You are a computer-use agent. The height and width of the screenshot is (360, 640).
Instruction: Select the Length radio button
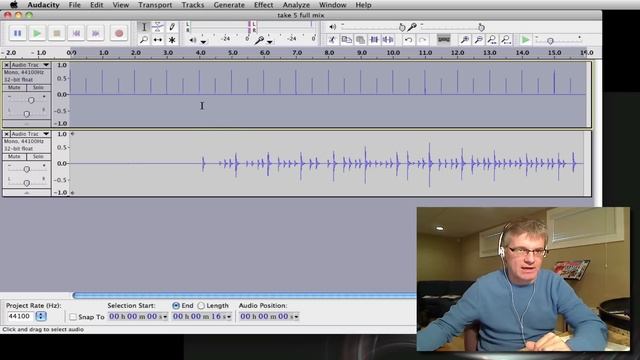point(201,305)
